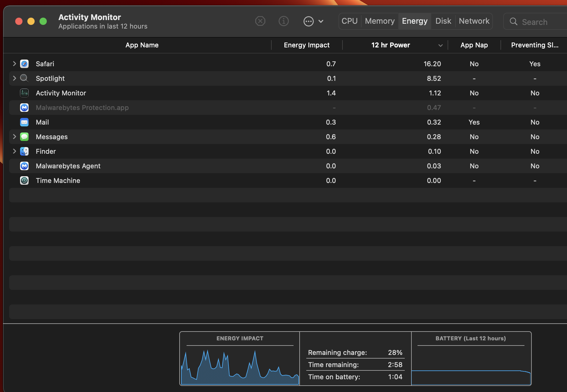Sort by Energy Impact column header

point(307,45)
